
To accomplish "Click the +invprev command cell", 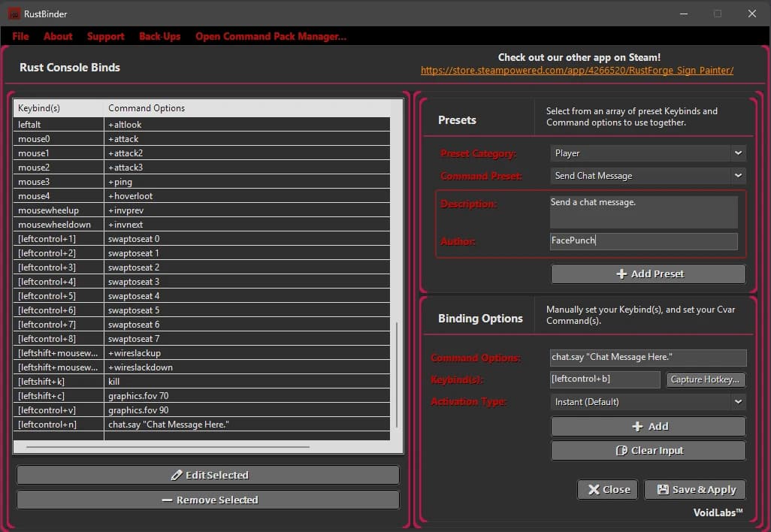I will point(246,210).
